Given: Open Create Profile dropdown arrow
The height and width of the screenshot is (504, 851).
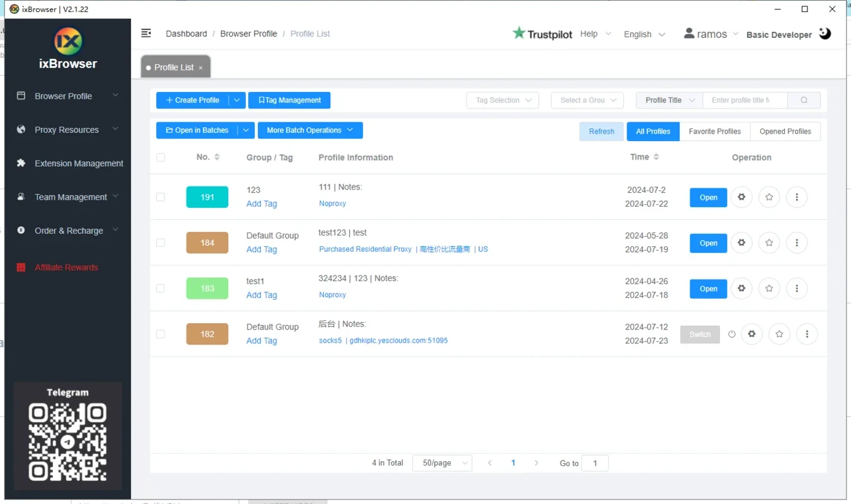Looking at the screenshot, I should tap(236, 100).
